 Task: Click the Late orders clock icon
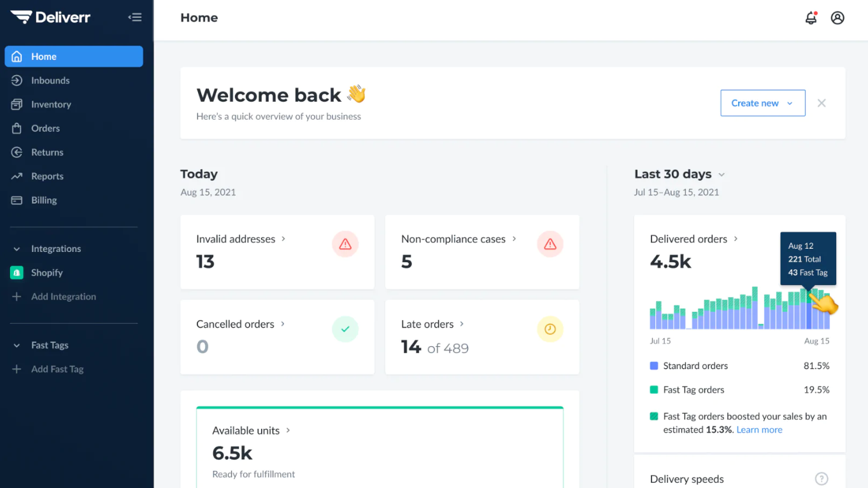coord(550,329)
